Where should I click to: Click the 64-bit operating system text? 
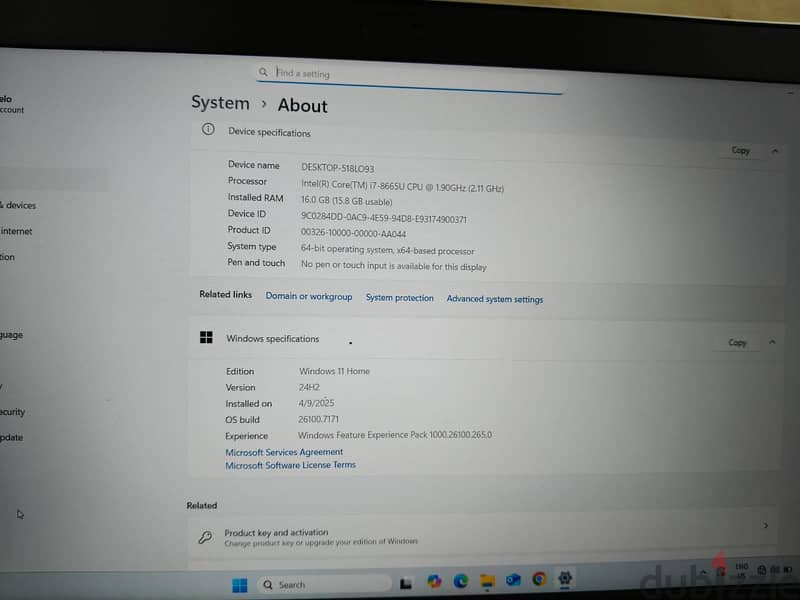click(387, 250)
